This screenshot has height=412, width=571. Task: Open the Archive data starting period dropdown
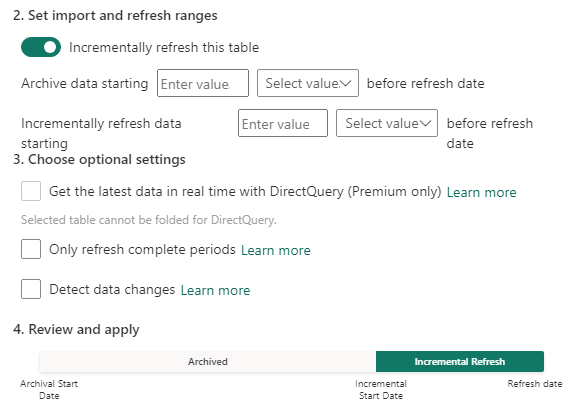(x=308, y=83)
